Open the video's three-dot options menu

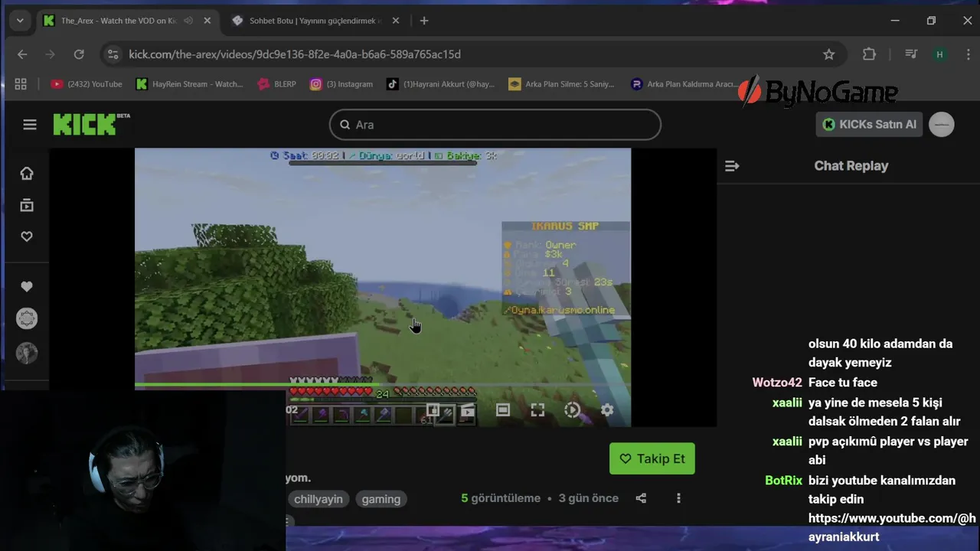click(x=678, y=498)
